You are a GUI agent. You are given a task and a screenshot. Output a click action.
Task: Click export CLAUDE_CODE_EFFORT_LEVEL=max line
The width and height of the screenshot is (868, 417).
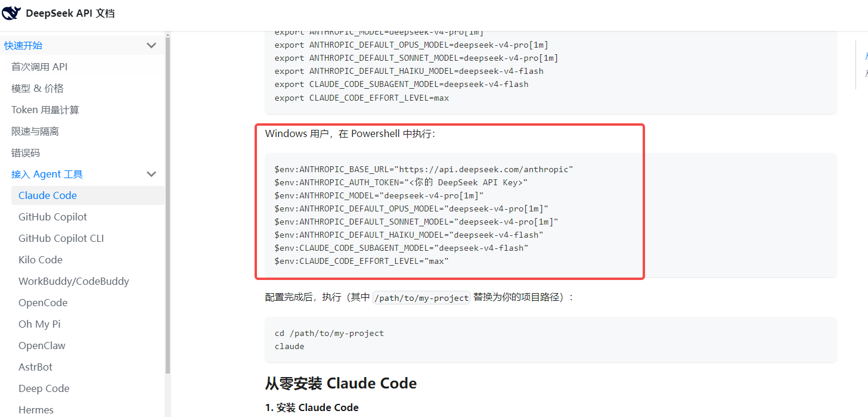362,98
